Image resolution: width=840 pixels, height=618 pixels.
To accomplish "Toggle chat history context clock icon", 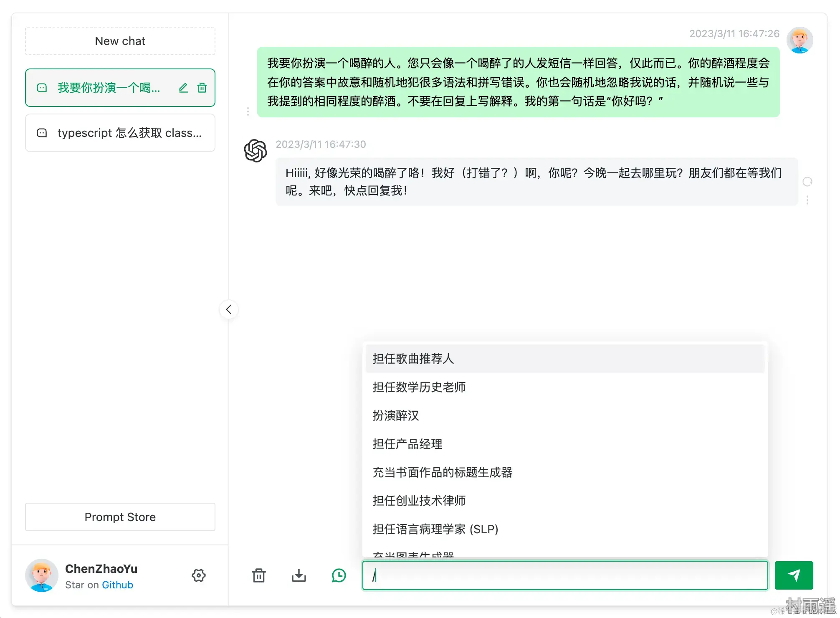I will [x=339, y=575].
